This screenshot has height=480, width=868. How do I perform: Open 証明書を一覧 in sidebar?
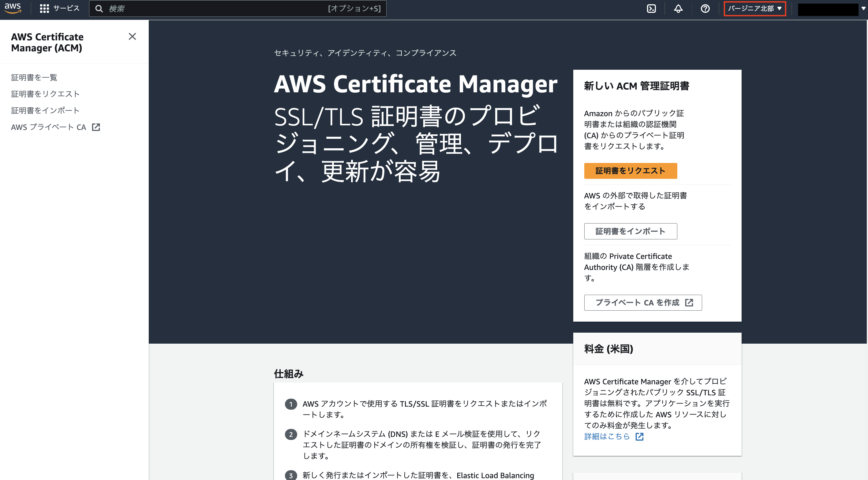[x=34, y=77]
